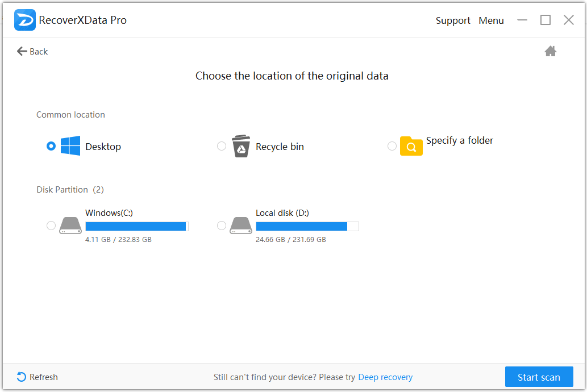Click the Recycle bin icon
The image size is (587, 392).
pos(241,146)
